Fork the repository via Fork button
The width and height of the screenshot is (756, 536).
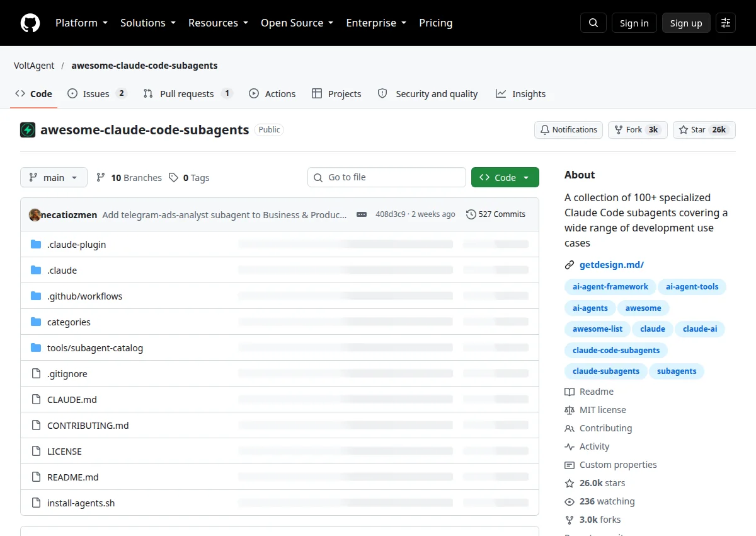(x=638, y=130)
